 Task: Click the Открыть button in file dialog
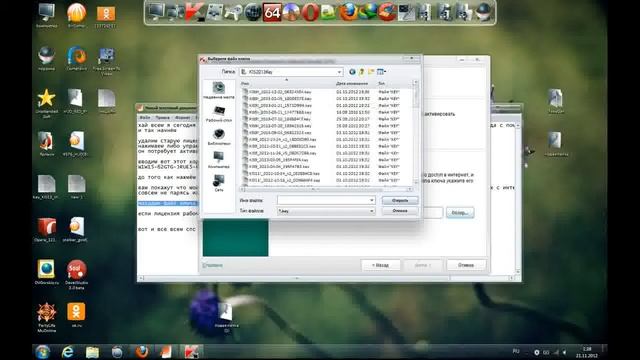click(400, 200)
